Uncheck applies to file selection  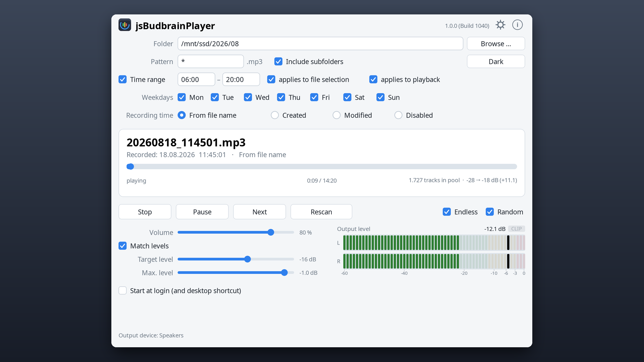pos(271,79)
